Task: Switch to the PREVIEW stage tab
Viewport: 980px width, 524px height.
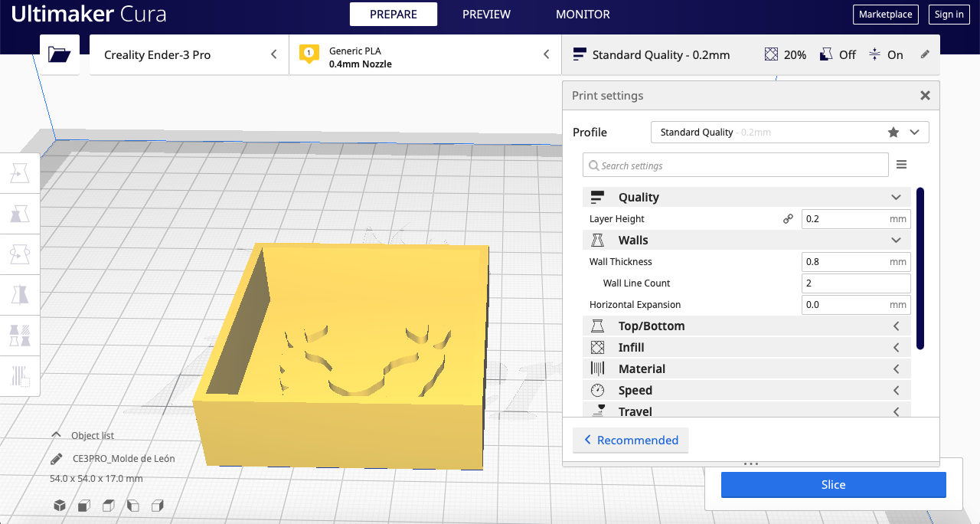Action: click(x=486, y=14)
